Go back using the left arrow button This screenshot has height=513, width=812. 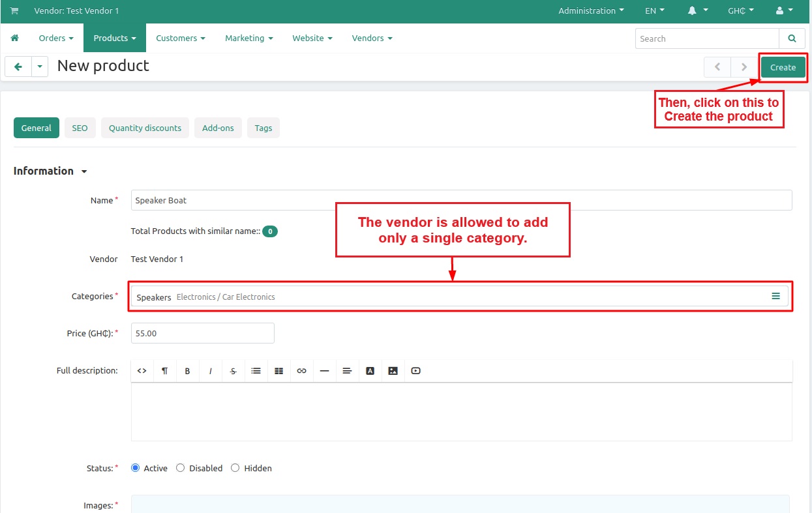(x=18, y=66)
